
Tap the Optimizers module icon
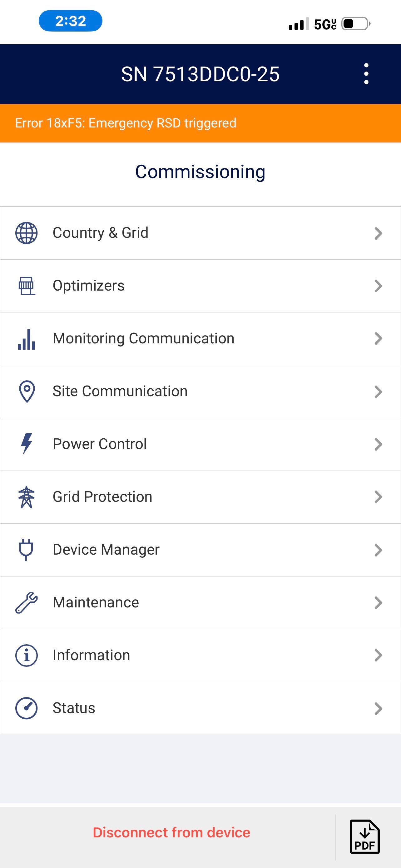coord(26,286)
